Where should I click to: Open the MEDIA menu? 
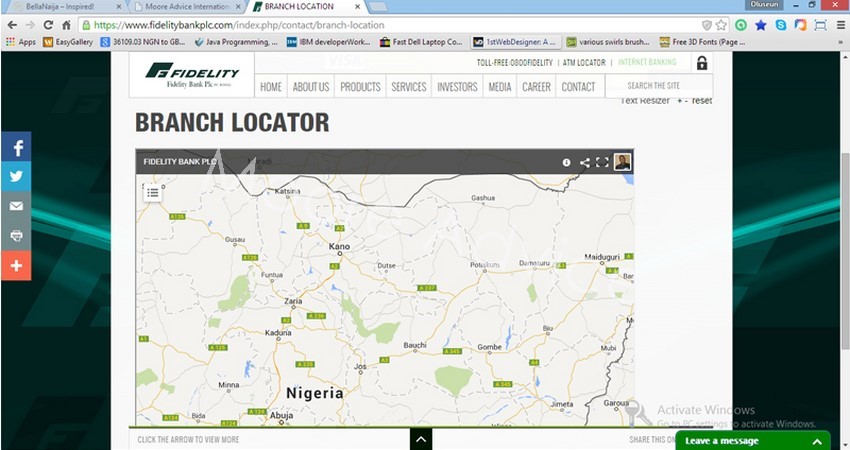[500, 87]
